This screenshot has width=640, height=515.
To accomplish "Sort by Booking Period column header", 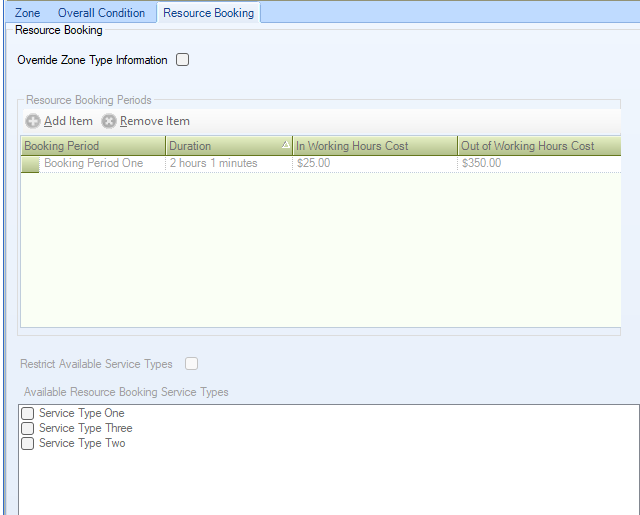I will click(92, 146).
